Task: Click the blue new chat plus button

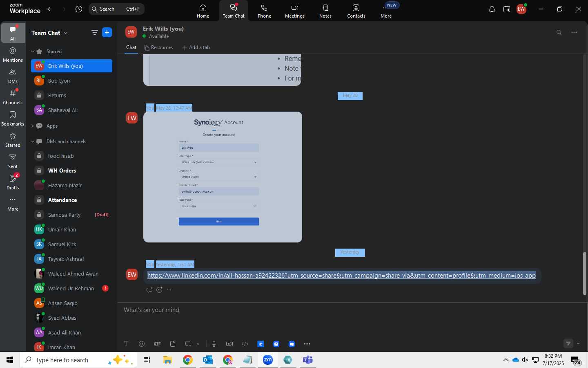Action: [x=107, y=33]
